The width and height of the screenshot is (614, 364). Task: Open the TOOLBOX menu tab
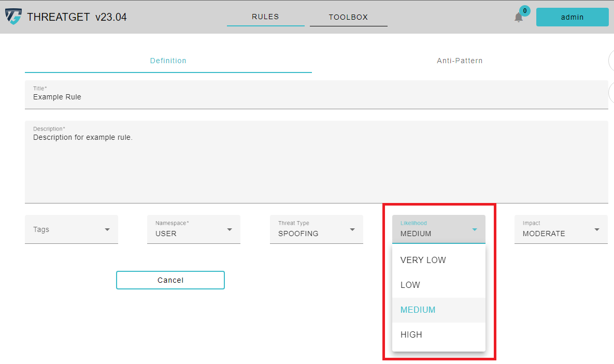coord(348,17)
